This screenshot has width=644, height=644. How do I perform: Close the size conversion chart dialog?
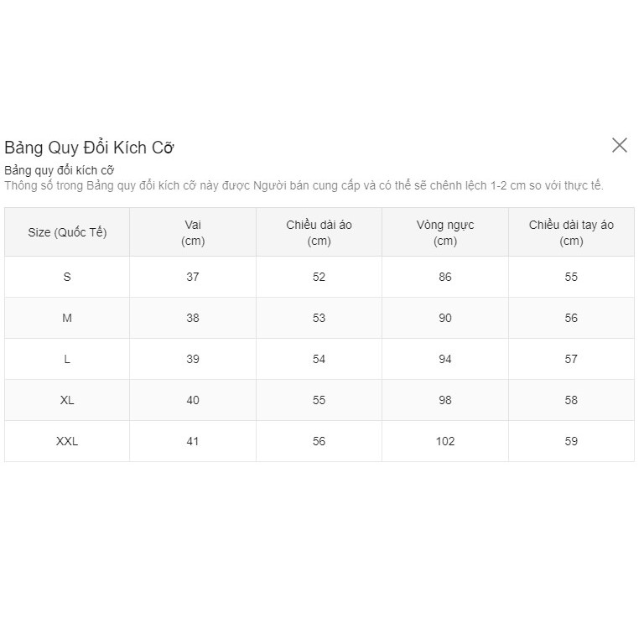[x=620, y=145]
